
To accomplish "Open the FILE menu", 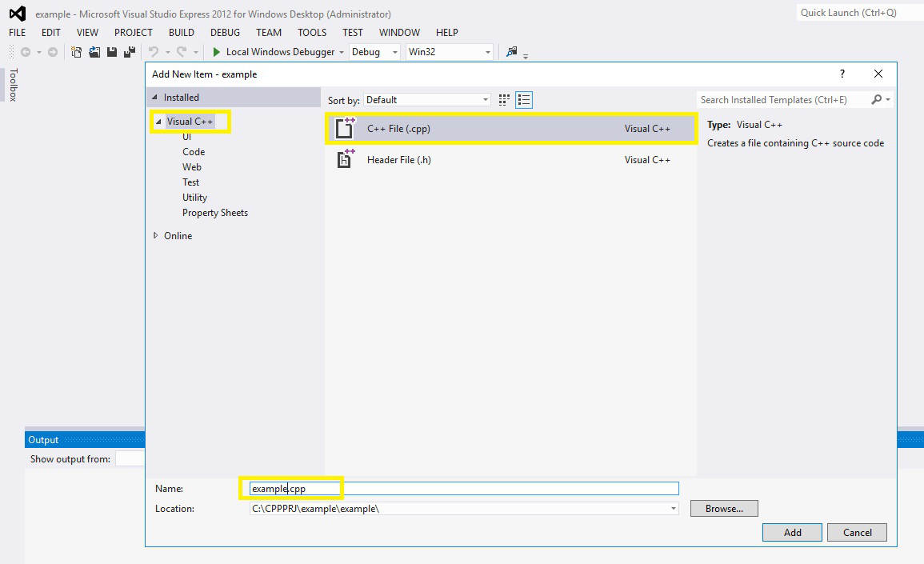I will coord(18,33).
